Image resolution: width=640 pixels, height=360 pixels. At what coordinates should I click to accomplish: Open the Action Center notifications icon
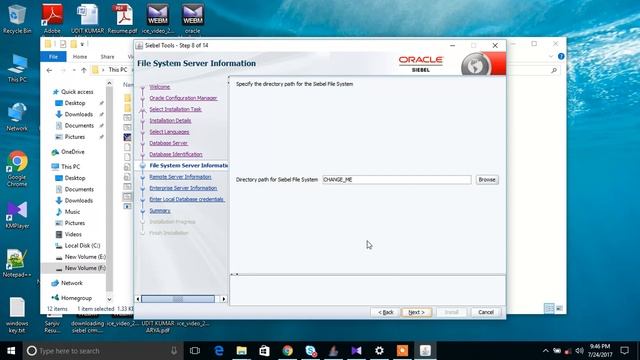[624, 351]
